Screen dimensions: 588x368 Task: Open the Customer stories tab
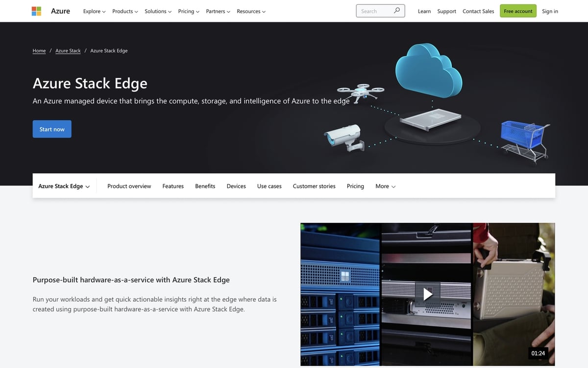(x=314, y=186)
